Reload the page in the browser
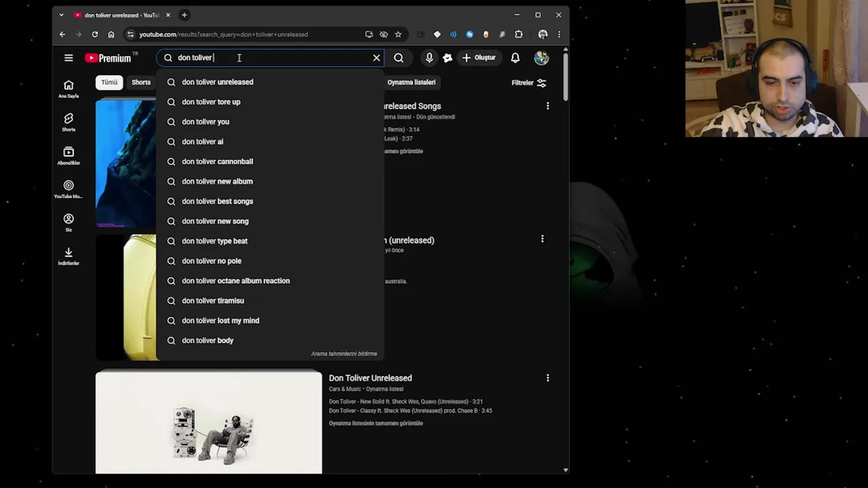The width and height of the screenshot is (868, 488). click(x=95, y=35)
